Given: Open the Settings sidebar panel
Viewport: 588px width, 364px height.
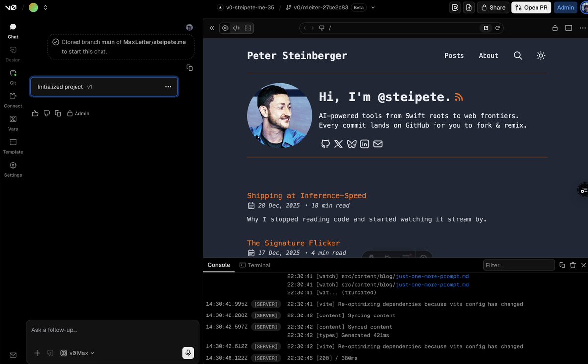Looking at the screenshot, I should pyautogui.click(x=13, y=170).
